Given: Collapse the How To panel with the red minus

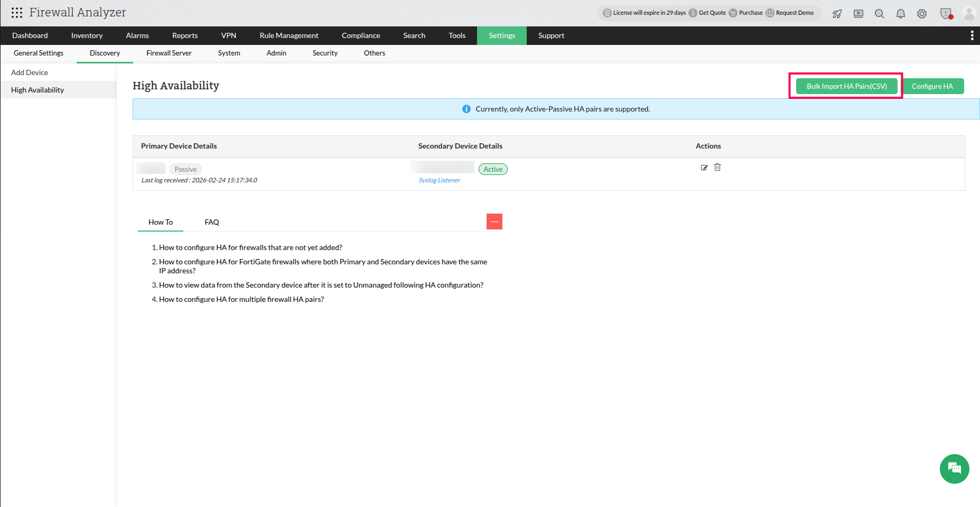Looking at the screenshot, I should pyautogui.click(x=494, y=221).
